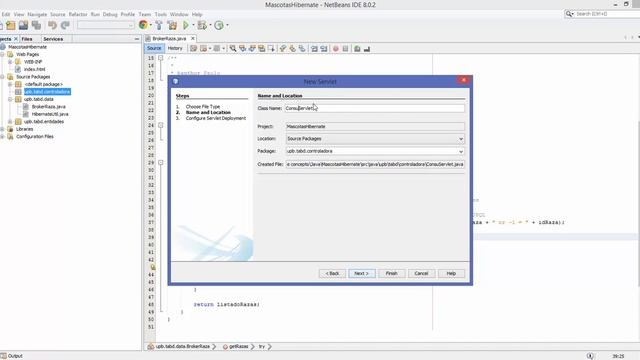The image size is (640, 360).
Task: Open the Refactor menu
Action: tap(78, 14)
